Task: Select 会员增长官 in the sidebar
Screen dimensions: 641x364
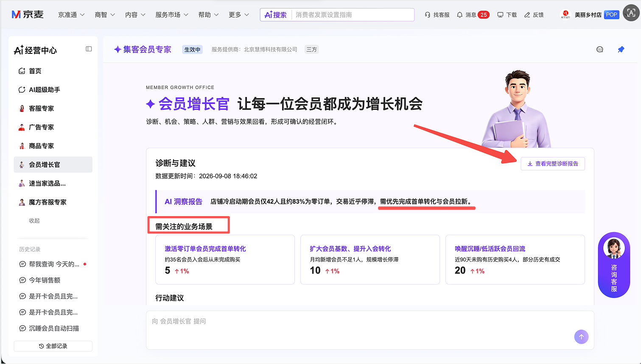Action: pos(53,165)
